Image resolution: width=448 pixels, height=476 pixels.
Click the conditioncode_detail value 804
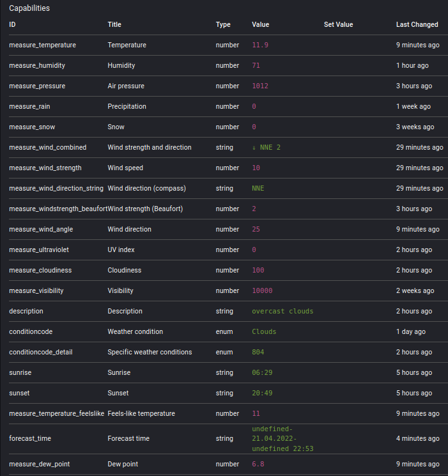258,352
